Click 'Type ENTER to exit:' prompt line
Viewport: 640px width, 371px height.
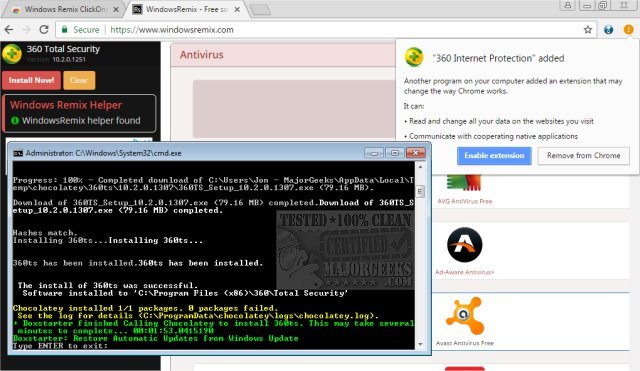(60, 346)
